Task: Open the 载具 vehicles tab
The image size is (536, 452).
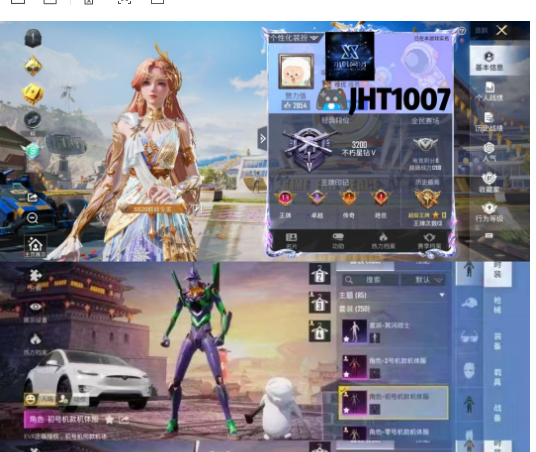Action: (497, 376)
